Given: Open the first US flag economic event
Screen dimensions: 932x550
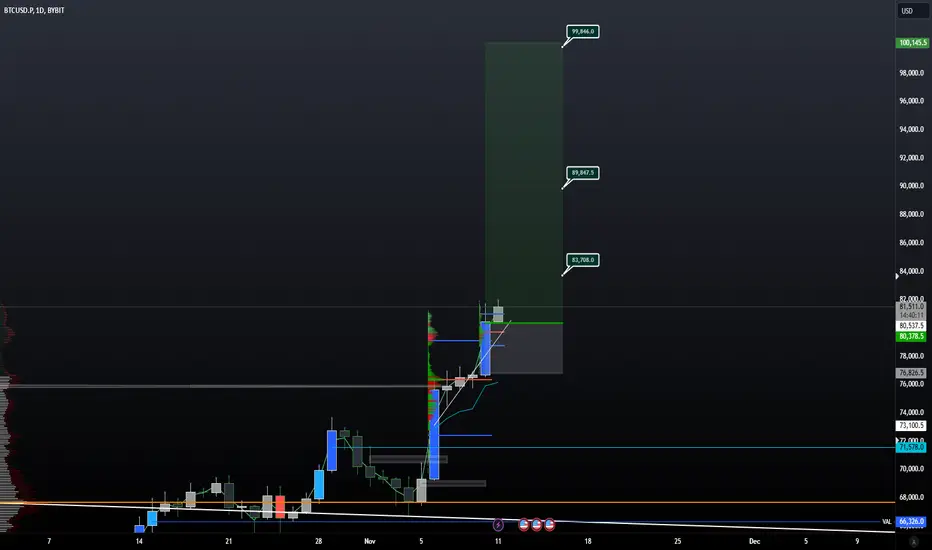Looking at the screenshot, I should (x=524, y=525).
